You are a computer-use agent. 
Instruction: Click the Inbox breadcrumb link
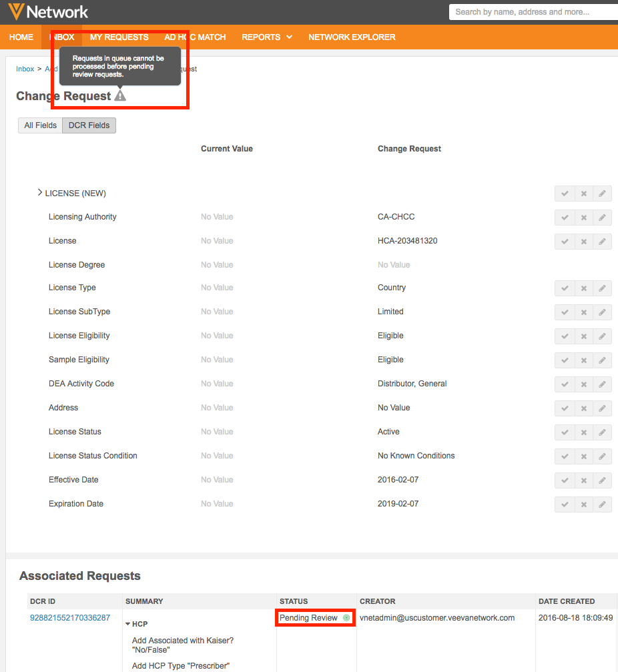coord(25,69)
